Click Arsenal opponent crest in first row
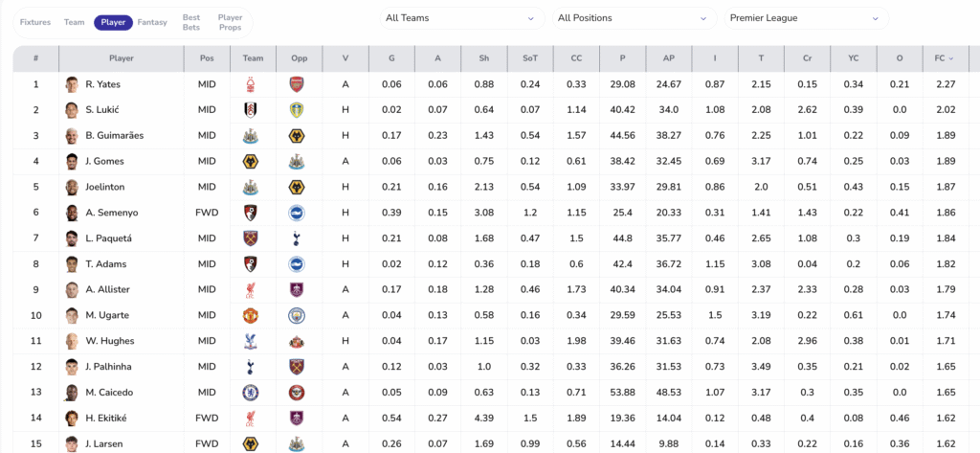The height and width of the screenshot is (453, 980). (297, 84)
